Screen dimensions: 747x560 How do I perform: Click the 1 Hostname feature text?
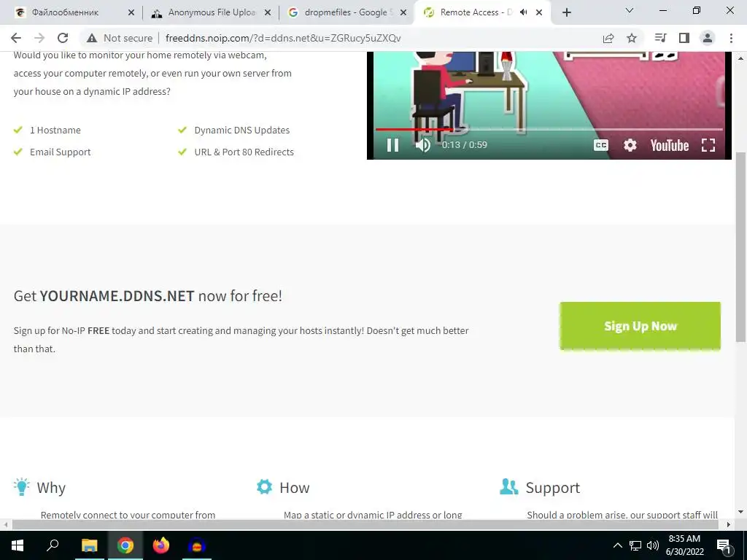point(55,130)
